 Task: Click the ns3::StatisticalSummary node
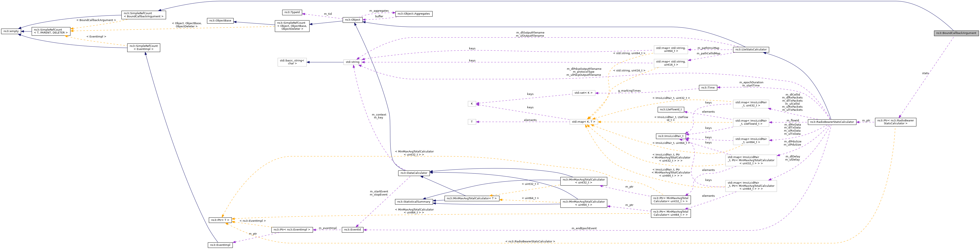414,202
